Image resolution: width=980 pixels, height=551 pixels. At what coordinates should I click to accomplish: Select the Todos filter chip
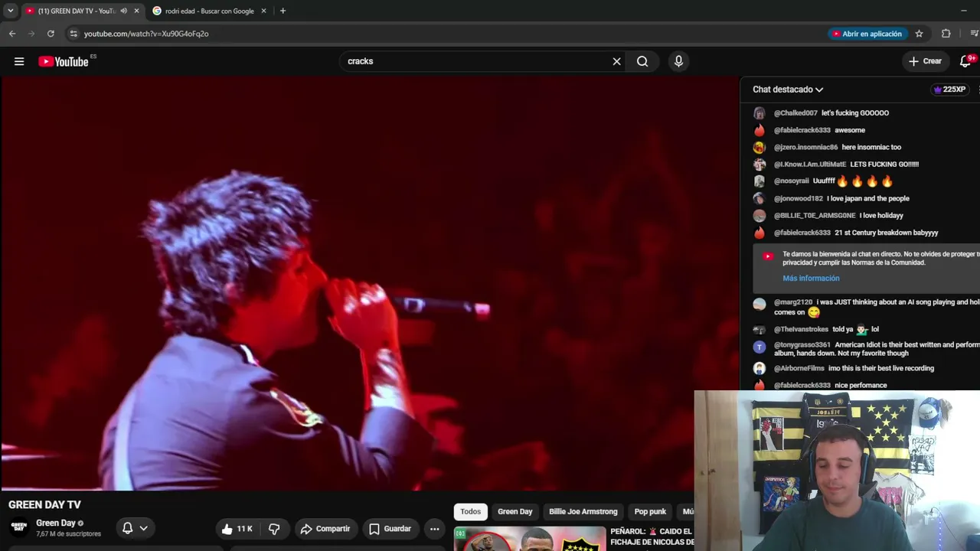tap(471, 512)
